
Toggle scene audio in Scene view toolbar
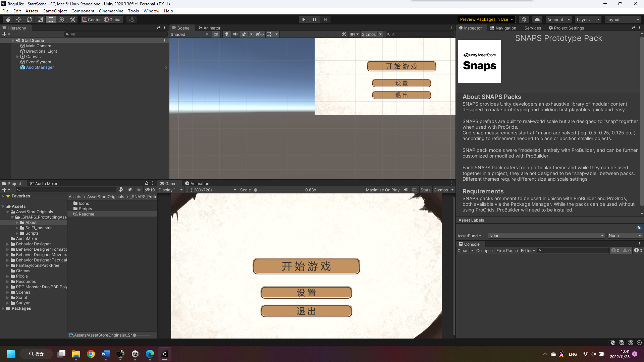tap(236, 34)
